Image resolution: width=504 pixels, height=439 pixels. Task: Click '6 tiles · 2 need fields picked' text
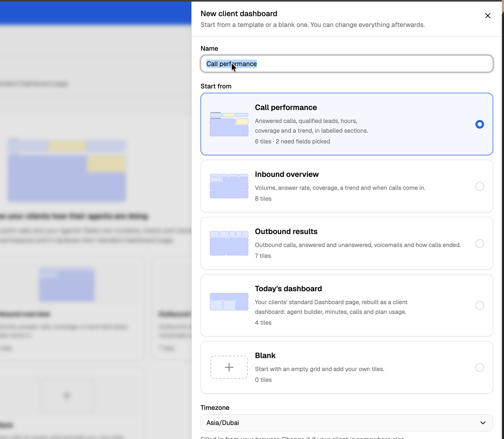pyautogui.click(x=292, y=142)
